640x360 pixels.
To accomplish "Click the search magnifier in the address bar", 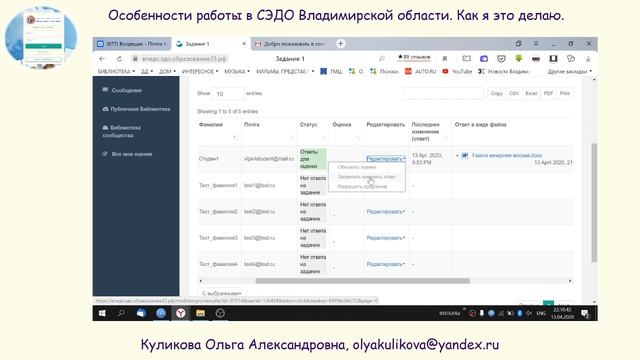I will click(x=382, y=59).
